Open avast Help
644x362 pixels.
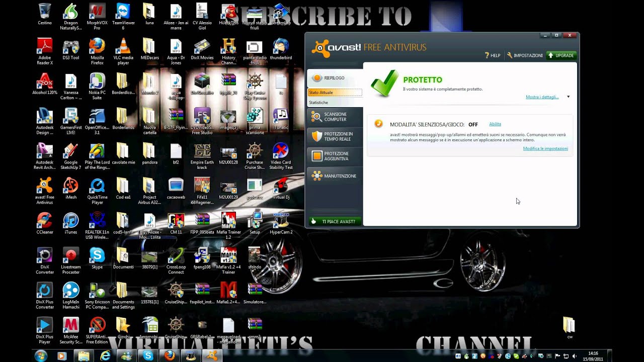492,55
